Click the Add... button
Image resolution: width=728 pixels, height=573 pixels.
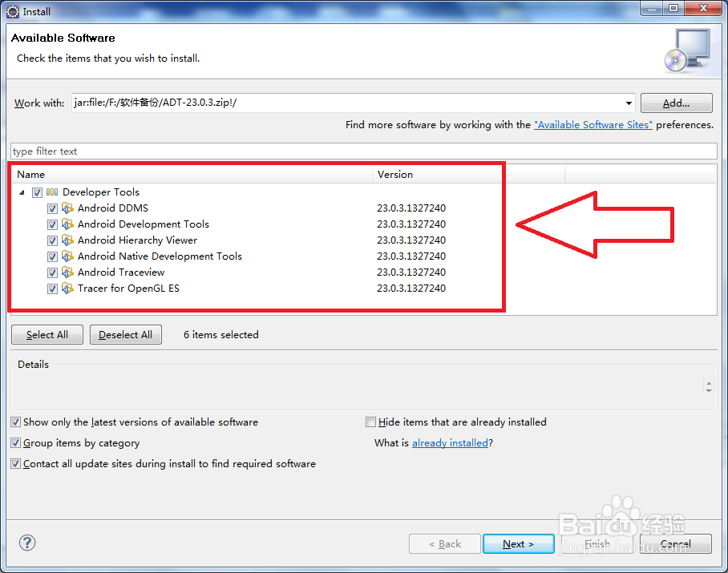click(677, 103)
